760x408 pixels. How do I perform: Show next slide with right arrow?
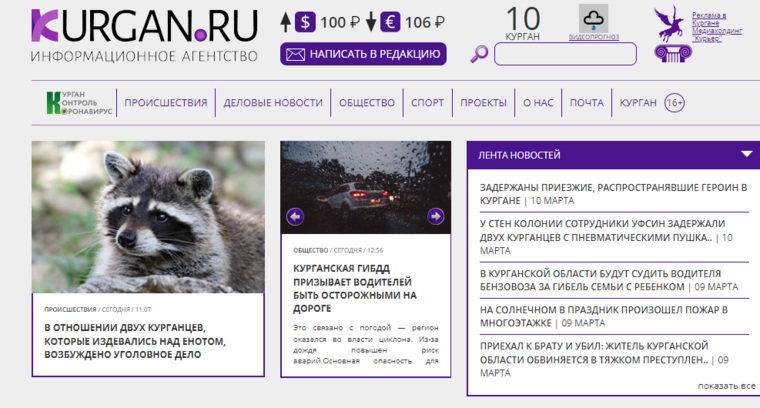435,216
